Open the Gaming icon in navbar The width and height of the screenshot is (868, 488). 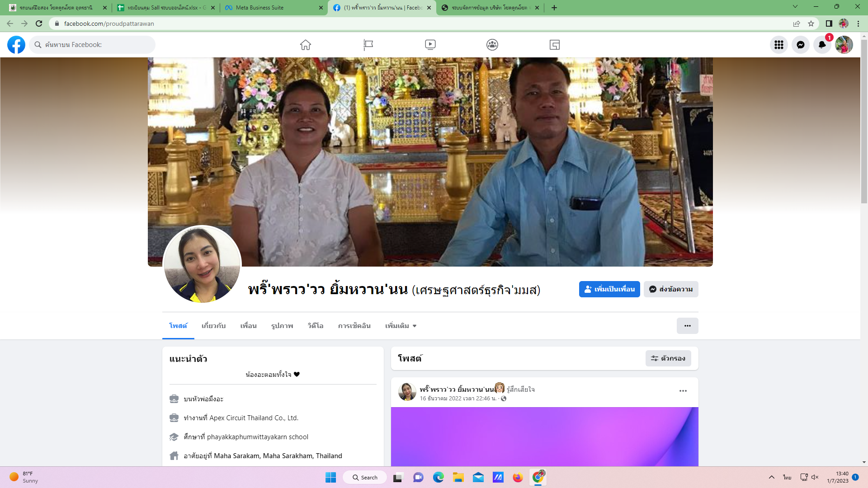(555, 45)
